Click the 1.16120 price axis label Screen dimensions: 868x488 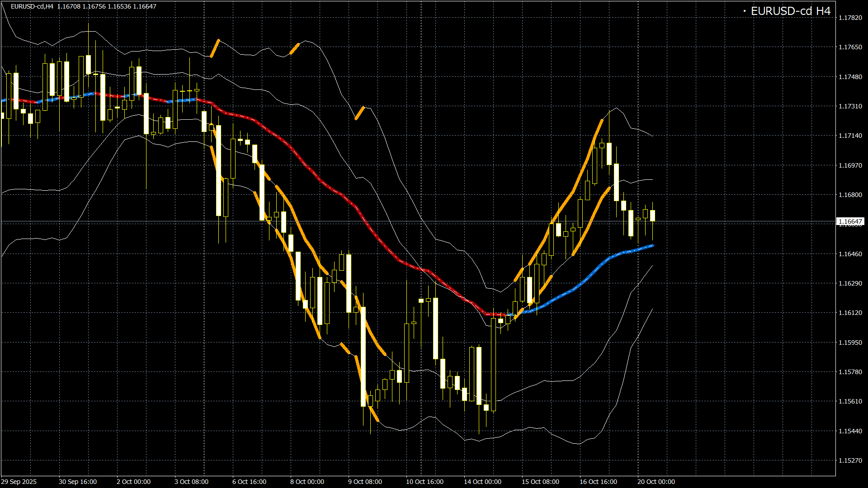click(850, 313)
